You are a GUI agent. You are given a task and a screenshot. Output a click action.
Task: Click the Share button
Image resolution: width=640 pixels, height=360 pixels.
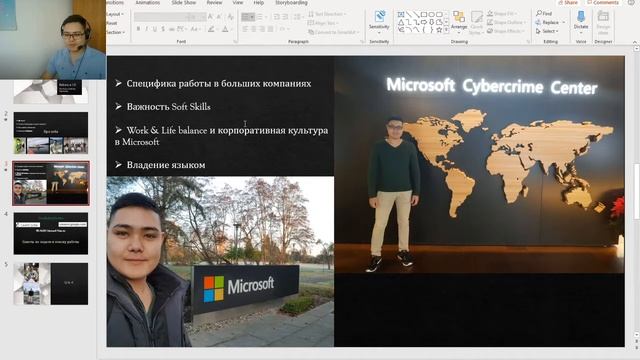pos(567,2)
